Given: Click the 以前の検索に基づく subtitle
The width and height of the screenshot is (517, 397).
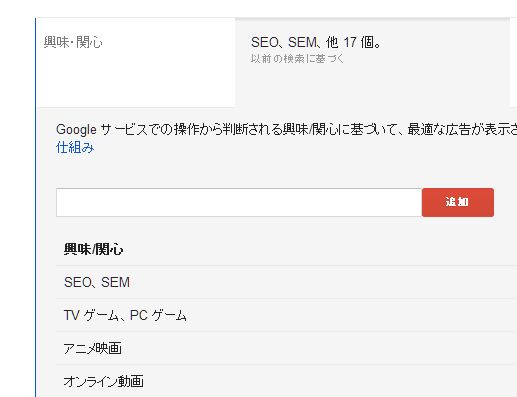Looking at the screenshot, I should [x=297, y=59].
